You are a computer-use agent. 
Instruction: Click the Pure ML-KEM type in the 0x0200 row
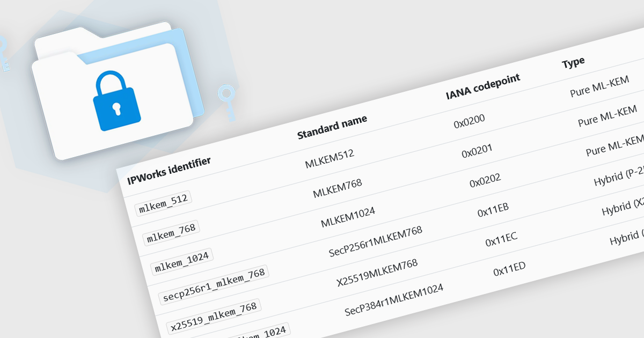(x=599, y=87)
